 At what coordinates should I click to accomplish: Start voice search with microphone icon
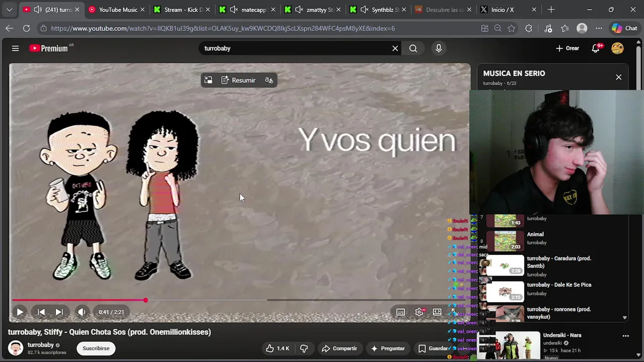click(439, 48)
